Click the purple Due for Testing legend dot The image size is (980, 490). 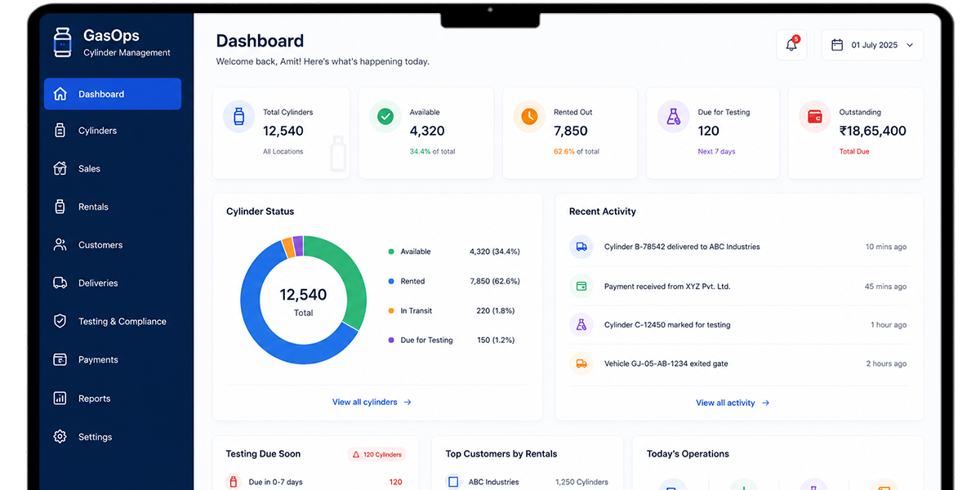pyautogui.click(x=391, y=340)
